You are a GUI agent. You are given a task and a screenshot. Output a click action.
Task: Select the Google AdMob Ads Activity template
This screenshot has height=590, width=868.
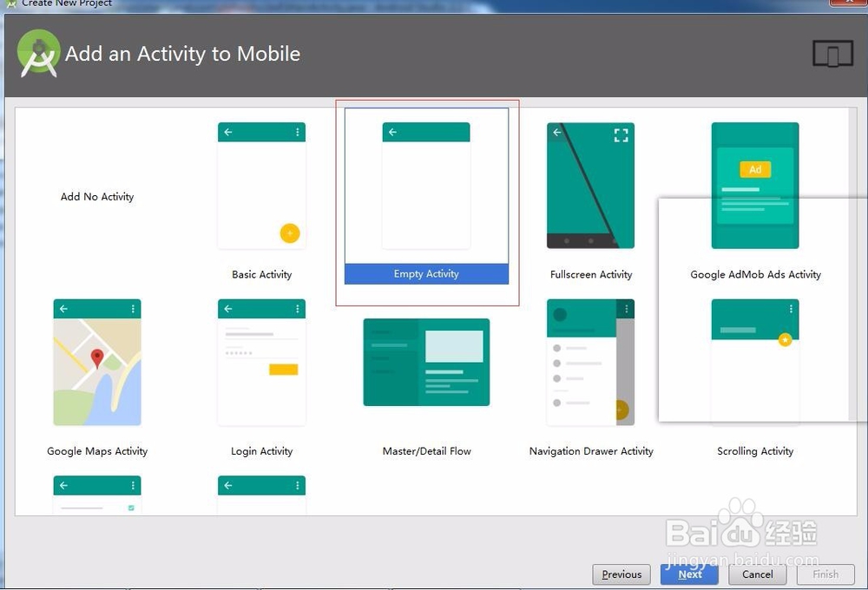[x=755, y=184]
